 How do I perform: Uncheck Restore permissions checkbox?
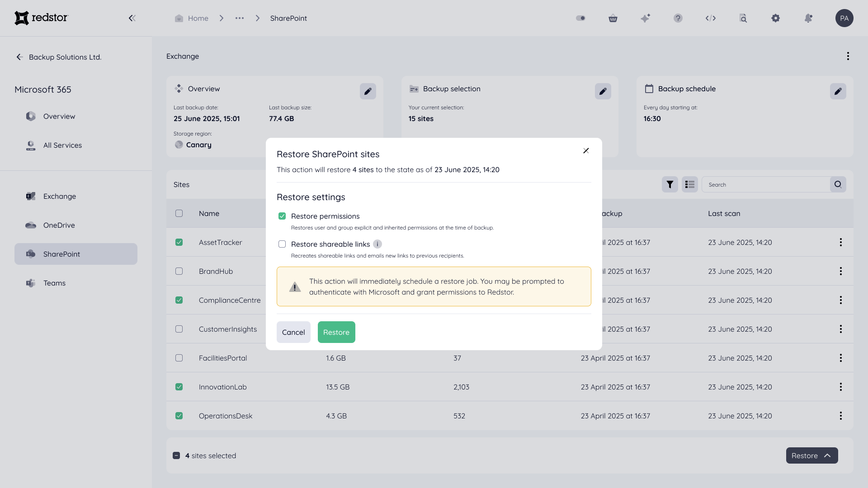pos(282,216)
